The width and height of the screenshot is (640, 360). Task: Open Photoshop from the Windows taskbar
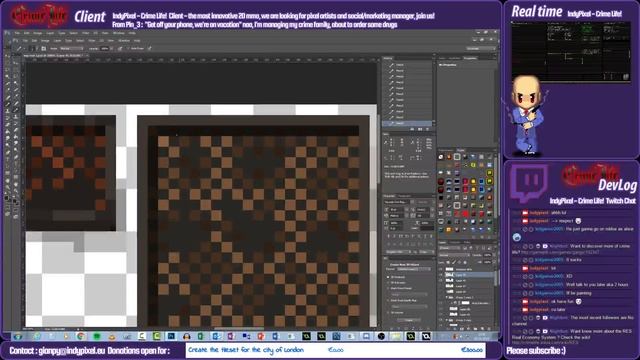click(x=171, y=336)
